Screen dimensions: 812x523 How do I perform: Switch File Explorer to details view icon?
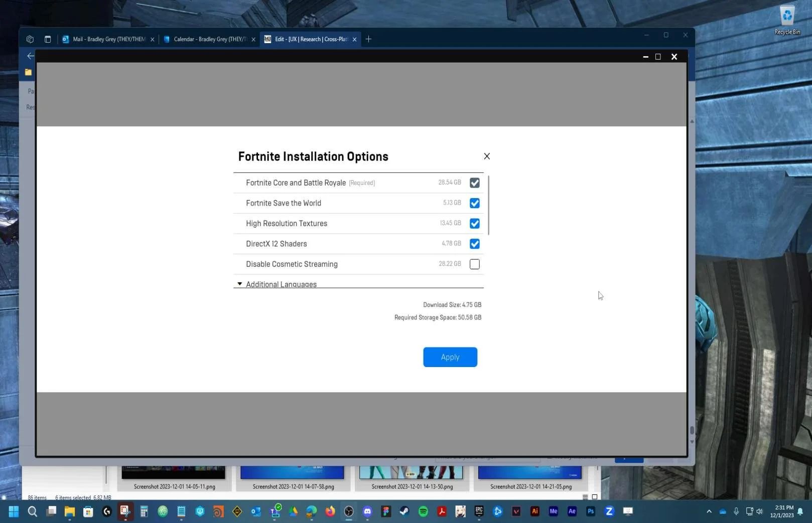[x=585, y=497]
